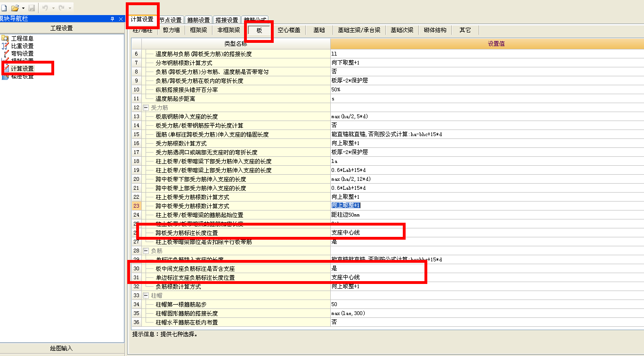Switch to the 节点设置 tab

point(170,20)
